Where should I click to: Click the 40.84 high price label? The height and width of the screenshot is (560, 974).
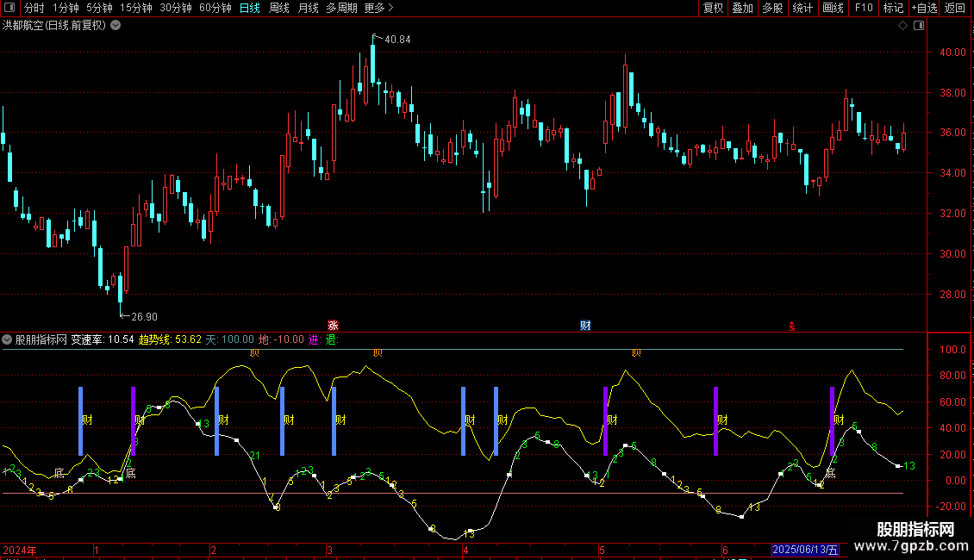pos(397,40)
